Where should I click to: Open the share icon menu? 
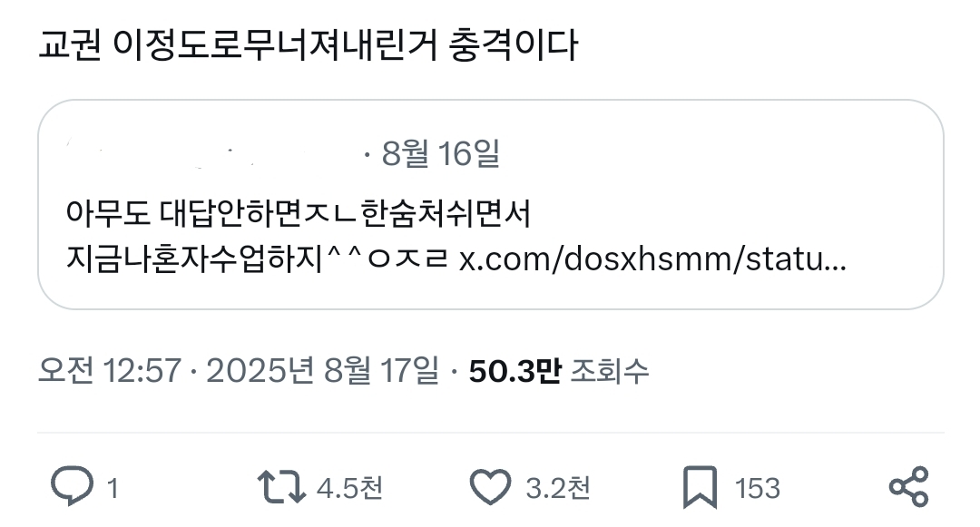pos(909,486)
